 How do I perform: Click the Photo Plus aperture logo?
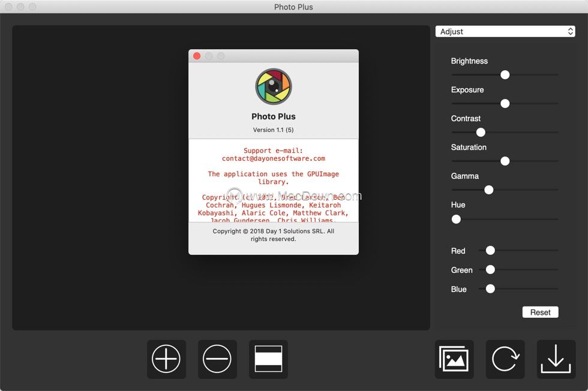[274, 86]
